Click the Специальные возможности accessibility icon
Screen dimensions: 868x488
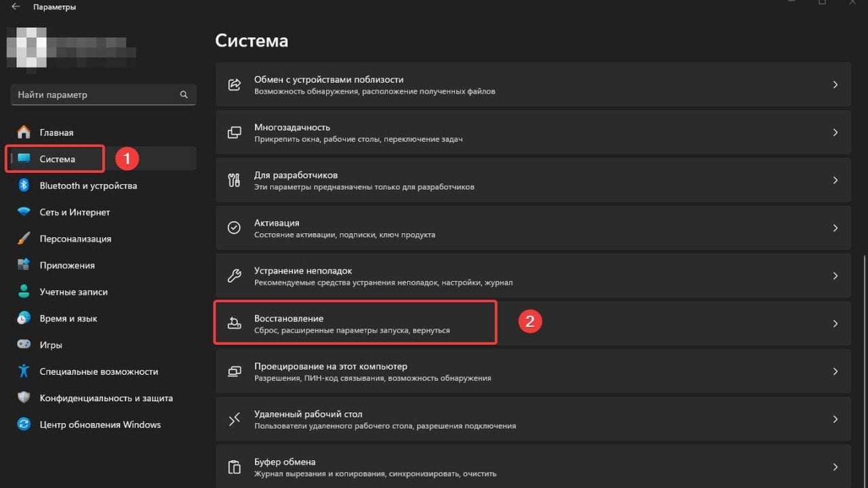24,371
